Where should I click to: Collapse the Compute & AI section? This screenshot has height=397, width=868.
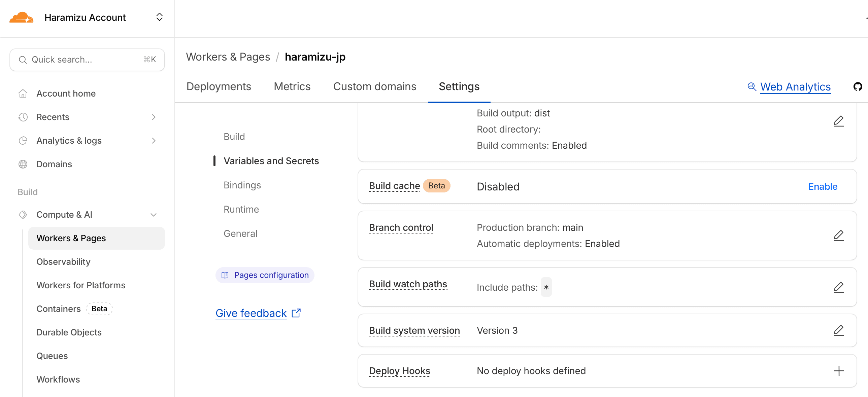tap(154, 215)
